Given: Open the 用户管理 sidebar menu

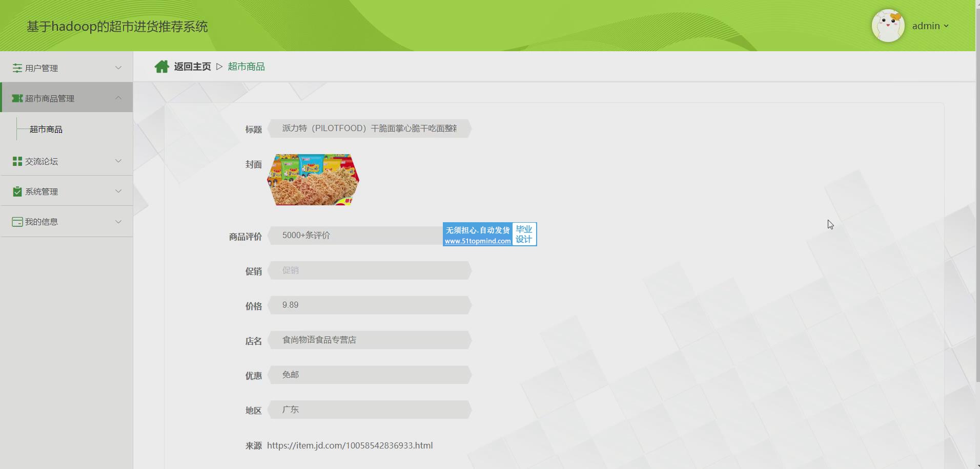Looking at the screenshot, I should point(67,68).
